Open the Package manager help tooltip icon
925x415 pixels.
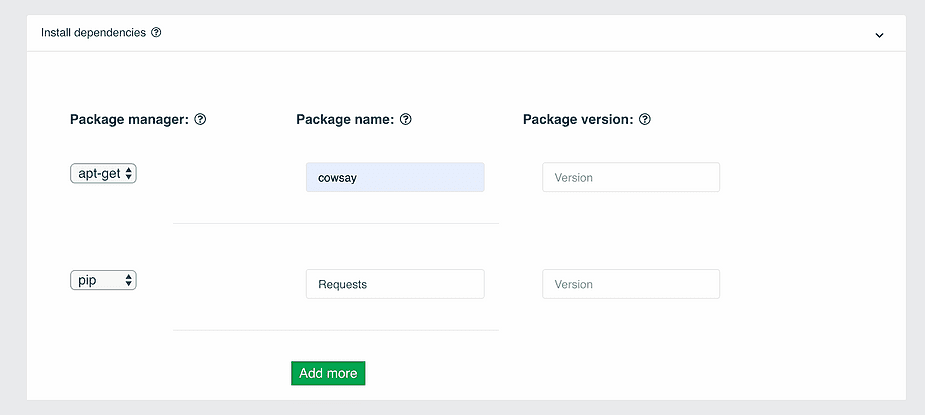pyautogui.click(x=201, y=120)
